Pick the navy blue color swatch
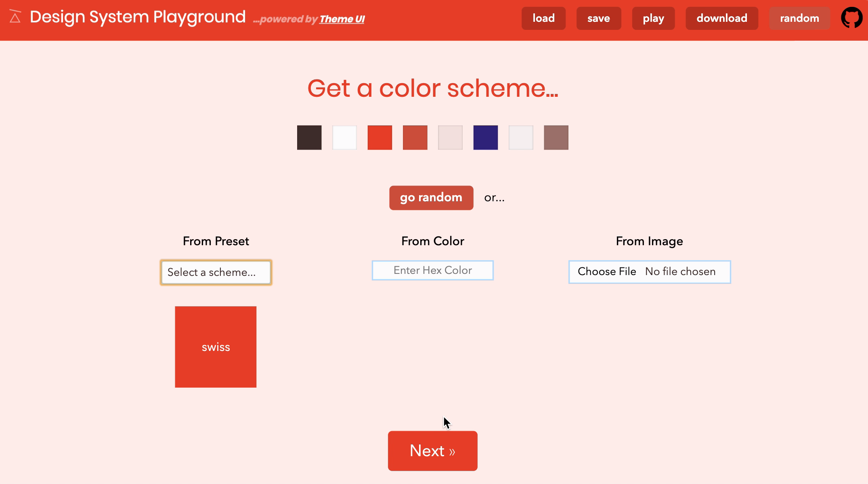 coord(485,137)
